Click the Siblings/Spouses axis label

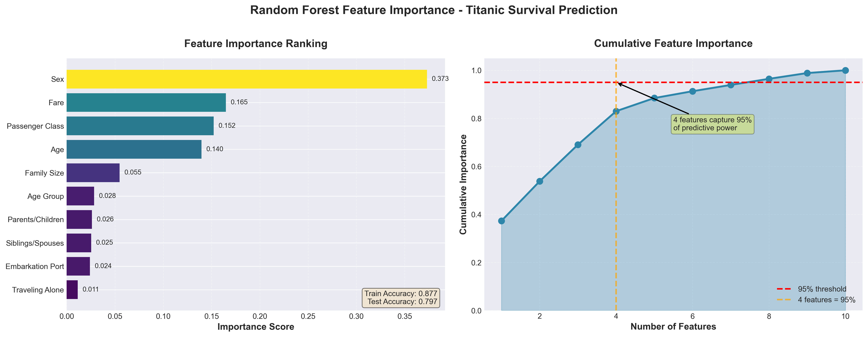[35, 243]
